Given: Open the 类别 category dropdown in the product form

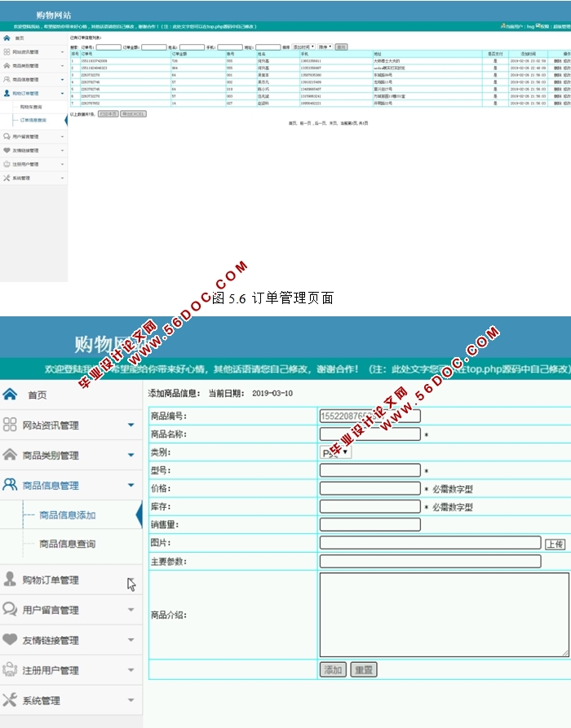Looking at the screenshot, I should pos(335,452).
